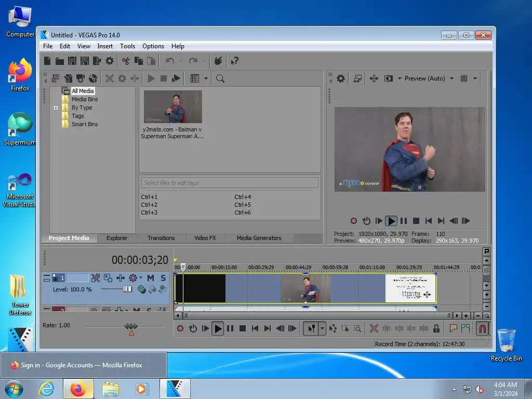Search media with the magnifier icon

[x=220, y=79]
